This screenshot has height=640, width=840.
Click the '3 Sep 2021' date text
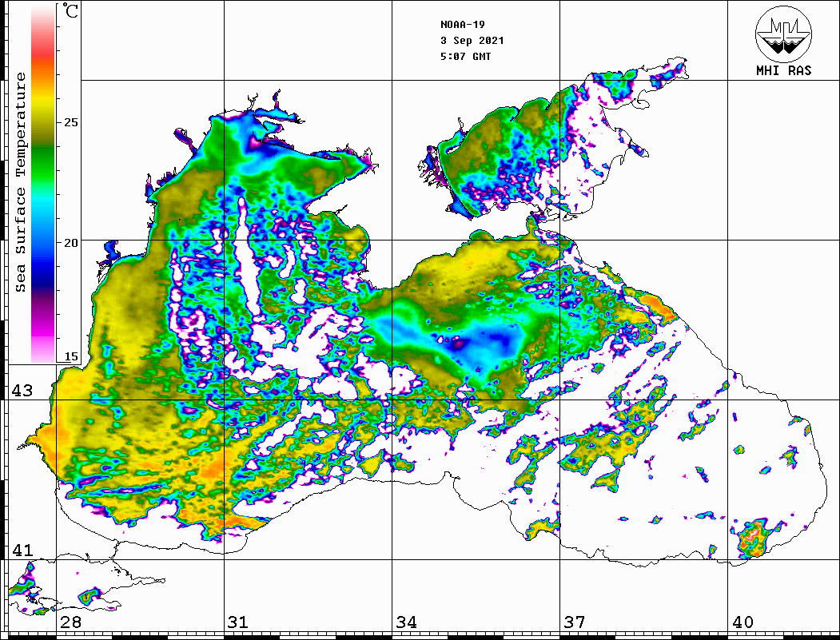pyautogui.click(x=472, y=41)
